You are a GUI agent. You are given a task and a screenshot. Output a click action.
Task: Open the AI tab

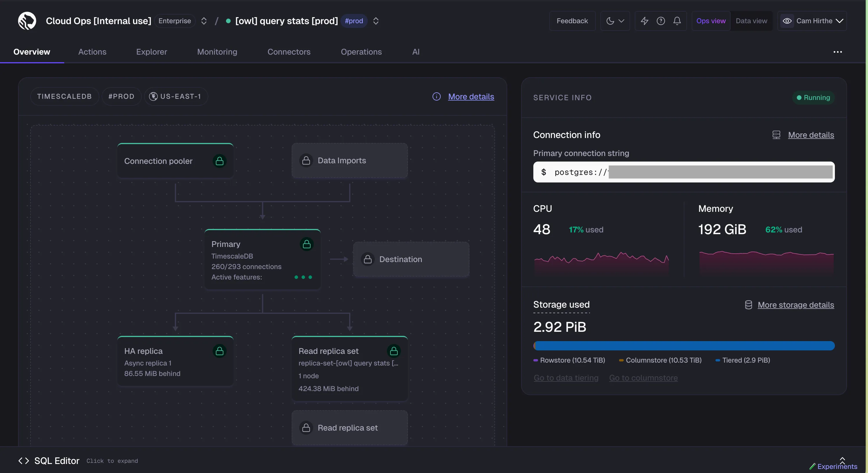click(415, 52)
